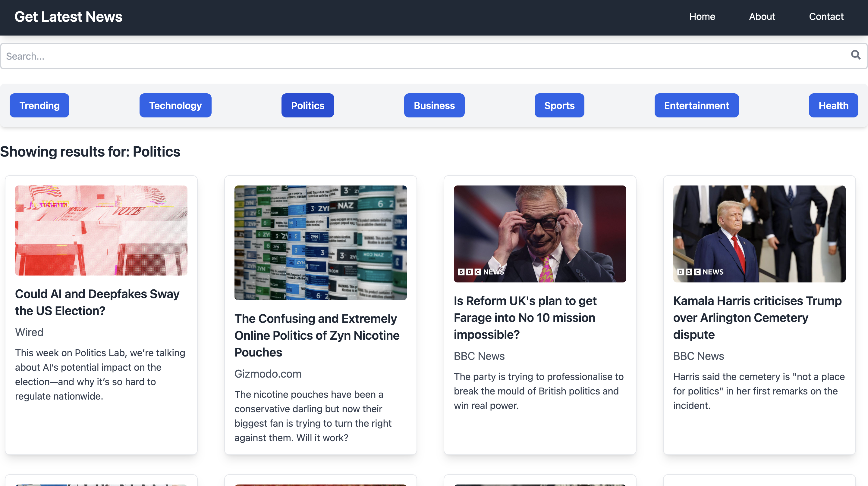868x486 pixels.
Task: Select the Politics category button
Action: 308,105
